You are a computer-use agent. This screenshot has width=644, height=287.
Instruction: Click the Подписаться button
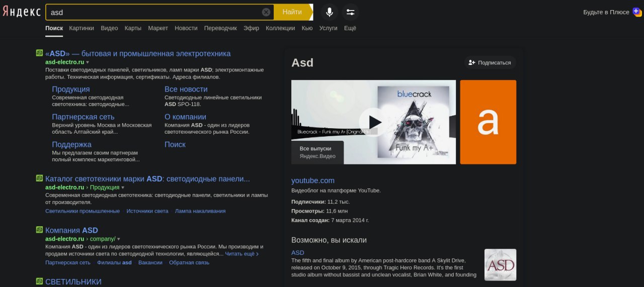pos(490,62)
